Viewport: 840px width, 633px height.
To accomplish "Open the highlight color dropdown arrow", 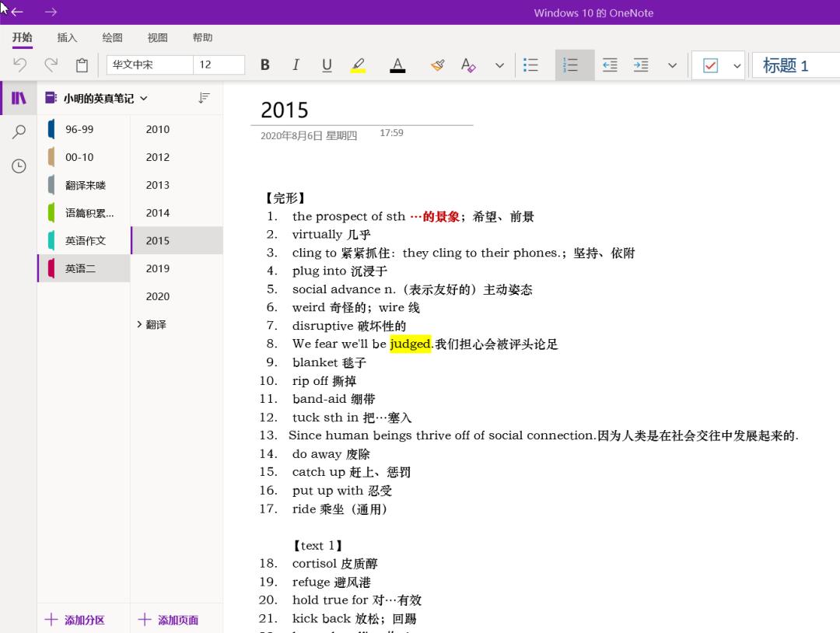I will [499, 65].
